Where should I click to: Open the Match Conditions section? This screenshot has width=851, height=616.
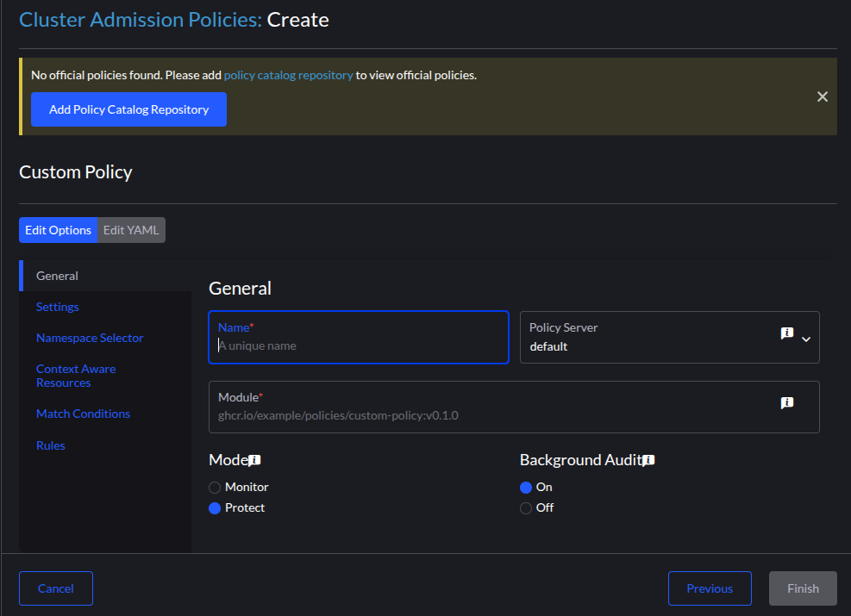(83, 414)
